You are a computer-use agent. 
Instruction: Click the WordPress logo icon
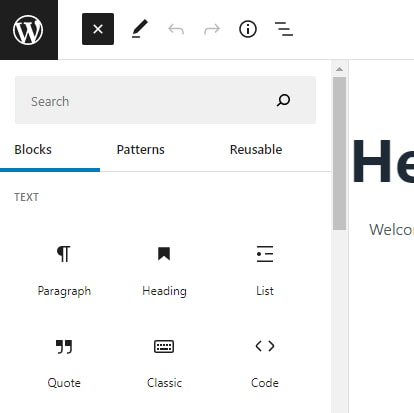tap(28, 30)
